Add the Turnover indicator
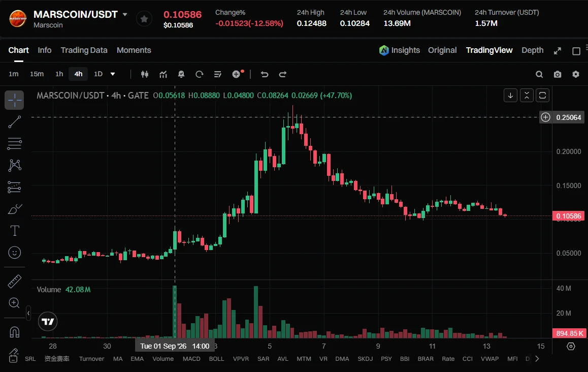 pyautogui.click(x=91, y=359)
